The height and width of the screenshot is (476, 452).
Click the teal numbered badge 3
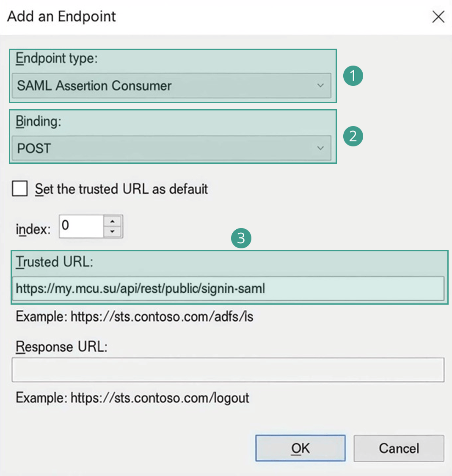point(242,238)
